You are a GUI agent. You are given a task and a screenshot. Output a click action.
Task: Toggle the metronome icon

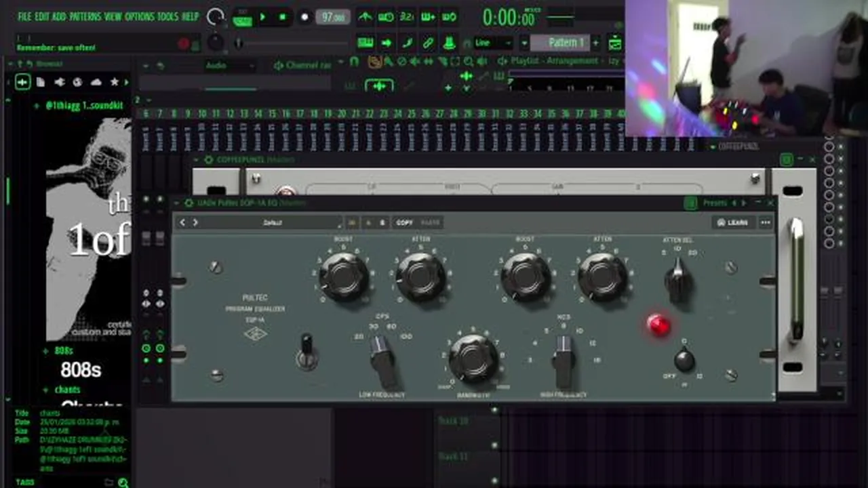[365, 17]
